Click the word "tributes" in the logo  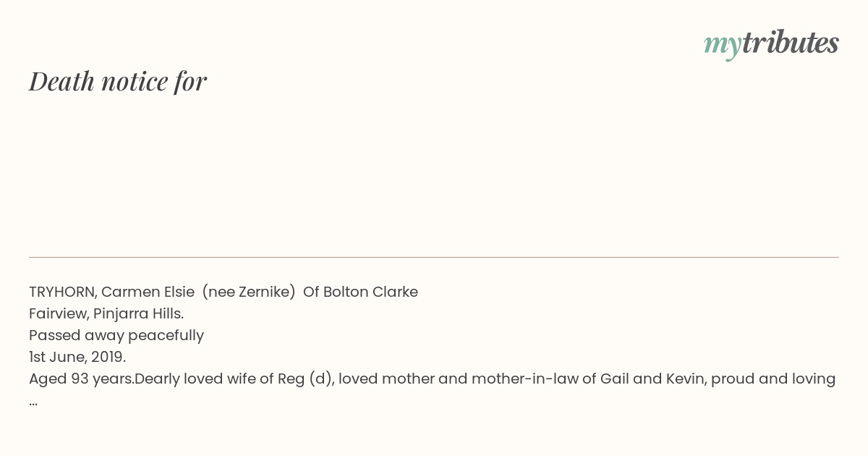pyautogui.click(x=791, y=43)
